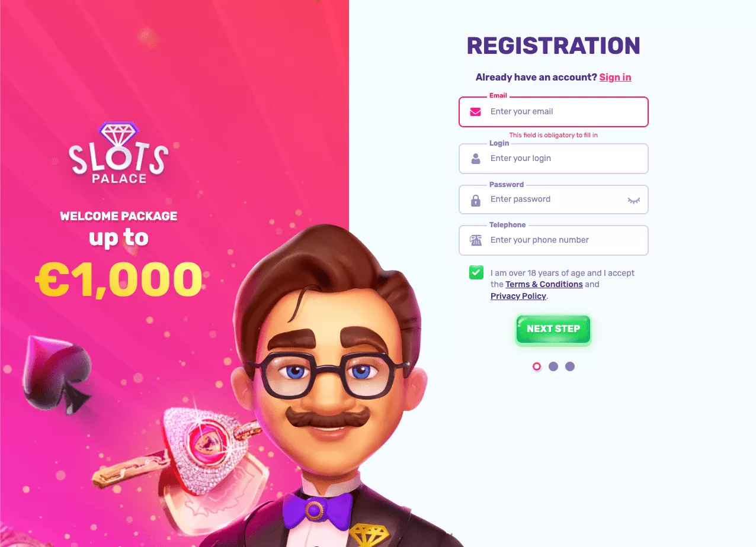Image resolution: width=756 pixels, height=547 pixels.
Task: Open the Sign in link
Action: (615, 77)
